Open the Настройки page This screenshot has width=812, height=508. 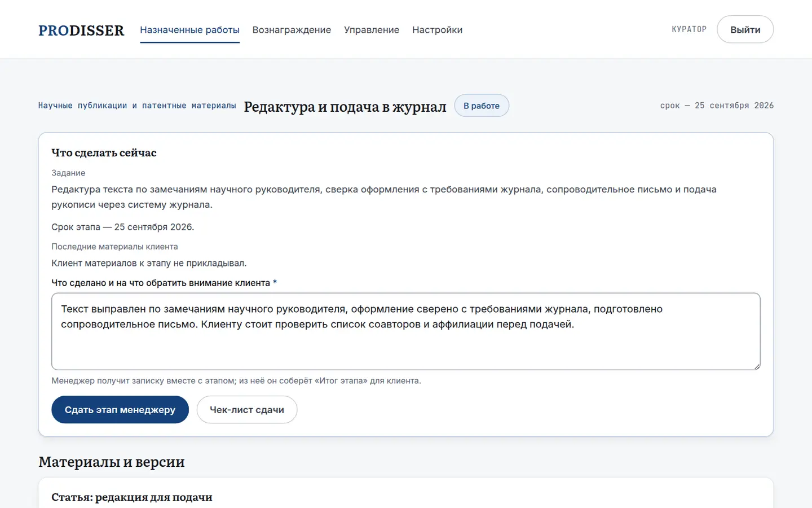(x=437, y=30)
